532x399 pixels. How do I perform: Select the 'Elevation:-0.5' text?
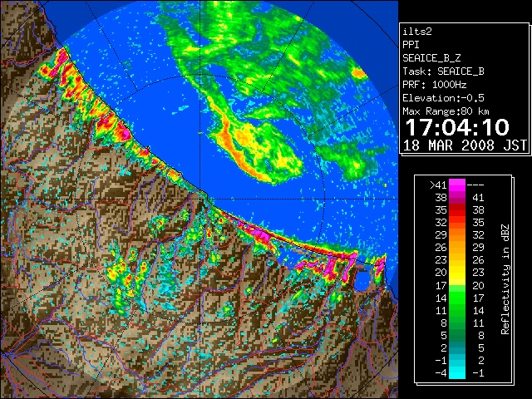443,98
